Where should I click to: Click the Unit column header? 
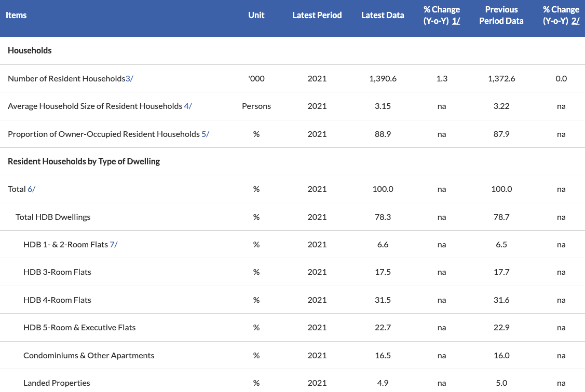click(256, 15)
